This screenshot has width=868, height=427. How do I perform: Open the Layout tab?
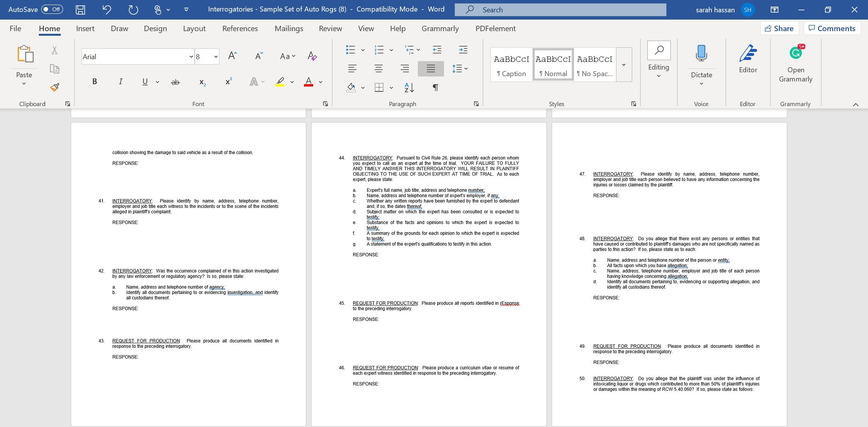(194, 28)
